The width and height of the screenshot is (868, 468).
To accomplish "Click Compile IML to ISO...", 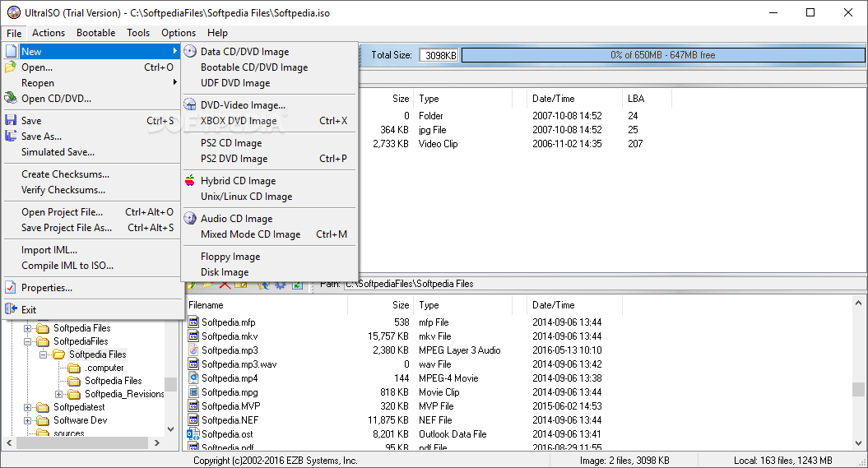I will pyautogui.click(x=92, y=266).
